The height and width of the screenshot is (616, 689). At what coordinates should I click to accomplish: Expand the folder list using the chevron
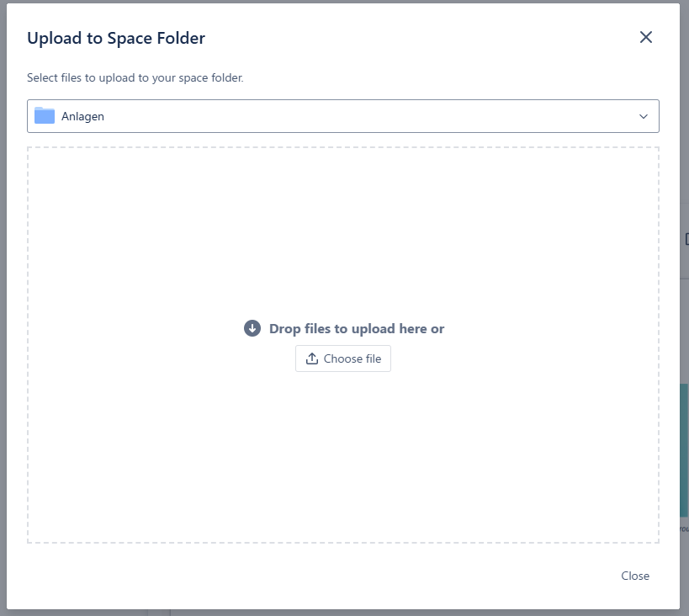point(644,116)
